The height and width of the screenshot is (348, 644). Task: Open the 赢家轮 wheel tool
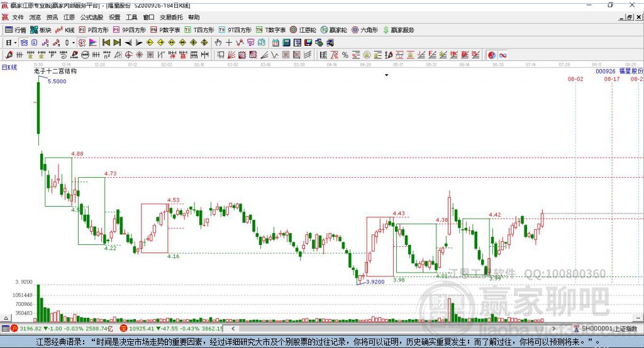coord(334,30)
